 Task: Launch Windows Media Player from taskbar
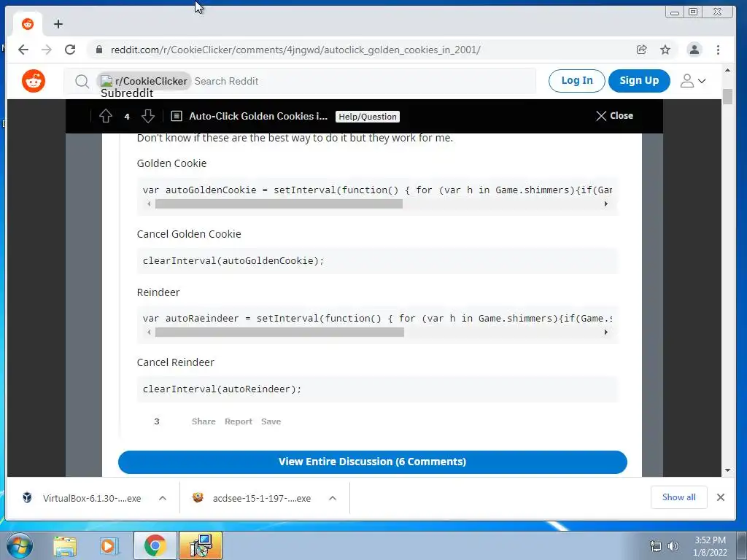tap(109, 546)
